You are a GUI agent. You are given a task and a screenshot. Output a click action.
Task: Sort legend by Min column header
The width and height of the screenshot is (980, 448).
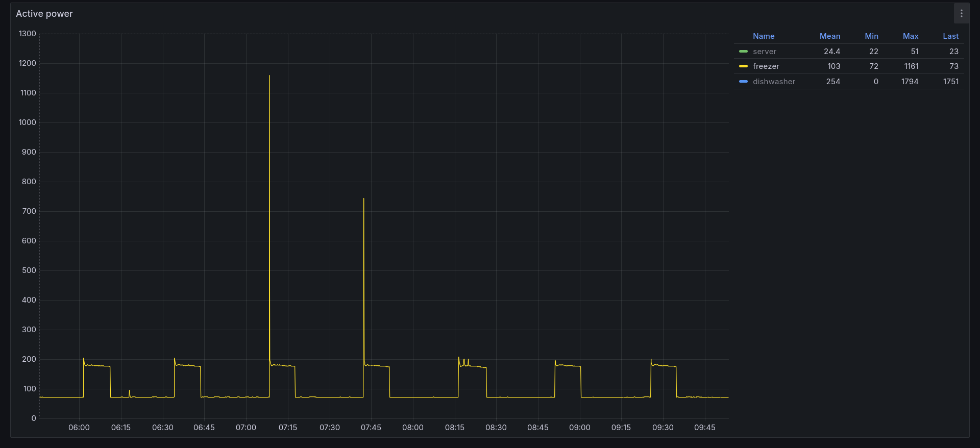pos(871,36)
